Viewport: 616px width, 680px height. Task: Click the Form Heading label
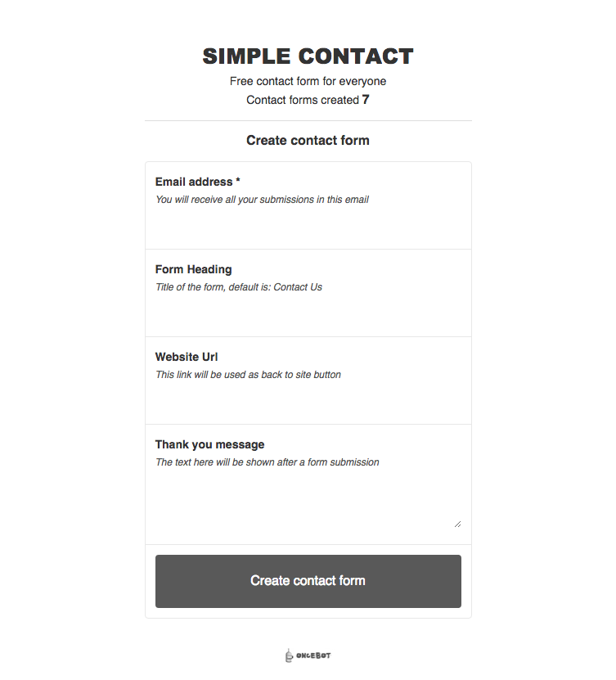(x=193, y=269)
